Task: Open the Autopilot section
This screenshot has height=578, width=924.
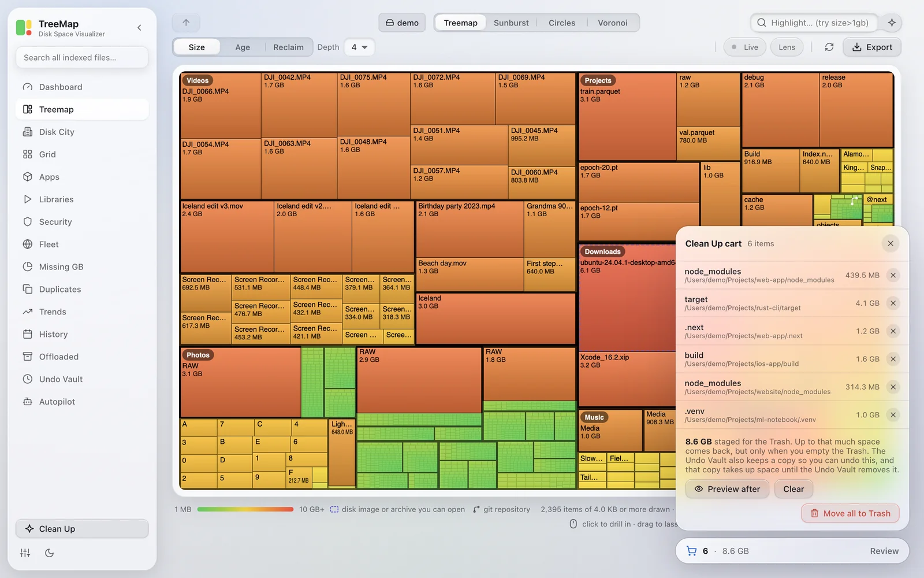Action: tap(82, 402)
